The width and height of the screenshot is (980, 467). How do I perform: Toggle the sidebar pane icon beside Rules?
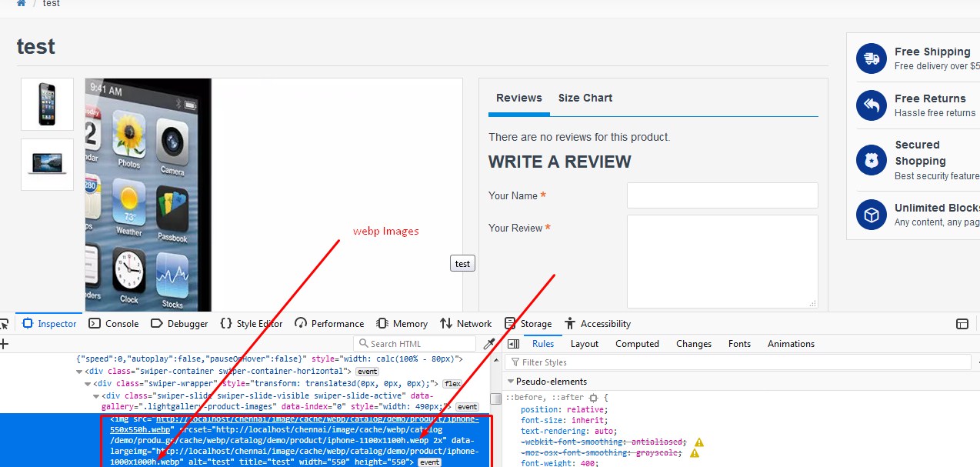513,344
